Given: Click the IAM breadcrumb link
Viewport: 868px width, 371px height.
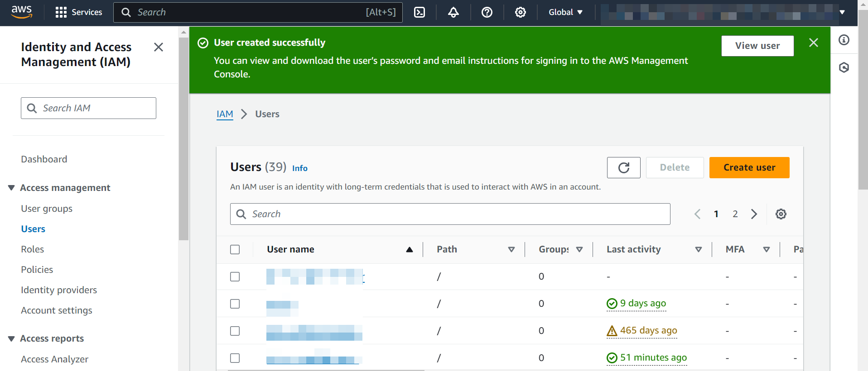Looking at the screenshot, I should coord(225,114).
